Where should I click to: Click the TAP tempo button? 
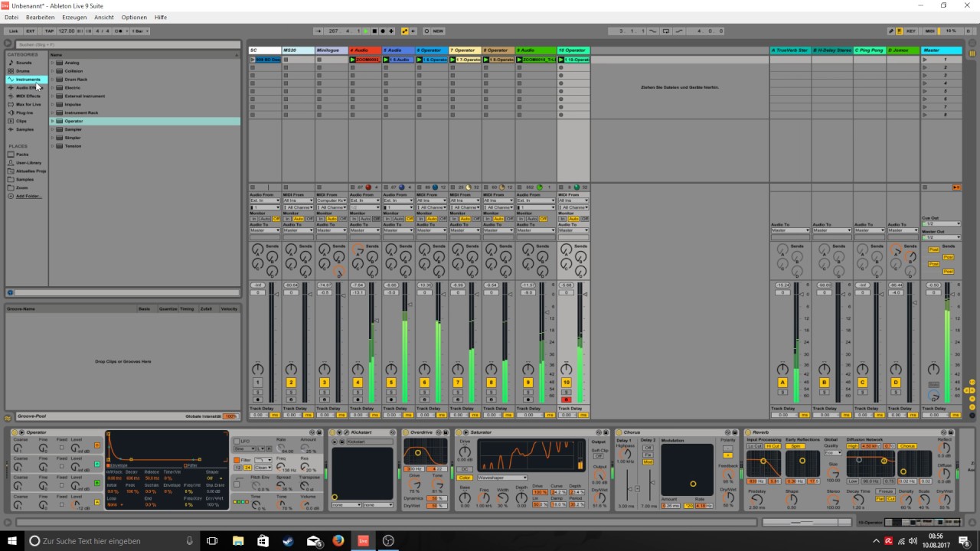point(49,31)
